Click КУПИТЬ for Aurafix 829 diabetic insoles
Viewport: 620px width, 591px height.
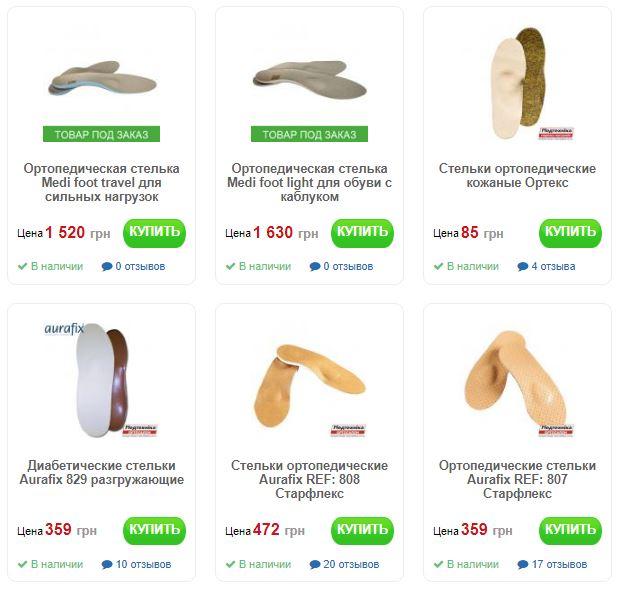click(x=154, y=531)
